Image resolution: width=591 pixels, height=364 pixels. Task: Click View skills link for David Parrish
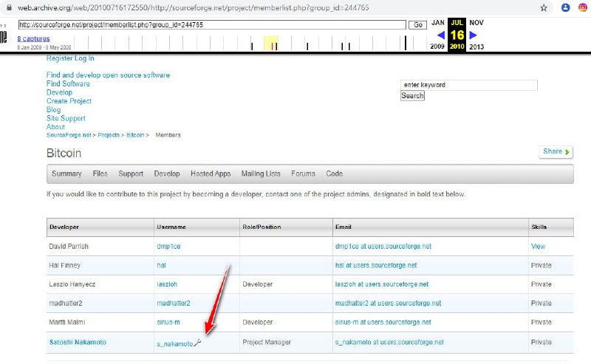[539, 247]
